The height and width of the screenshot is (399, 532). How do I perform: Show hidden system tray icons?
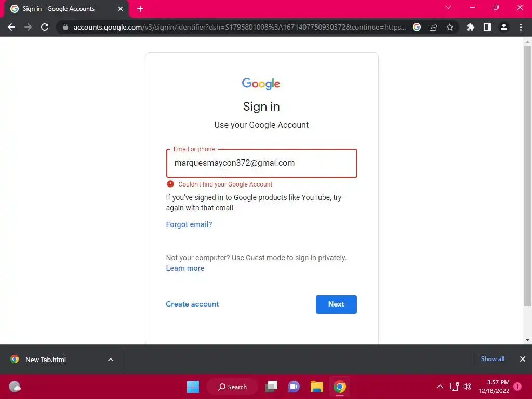click(x=440, y=387)
